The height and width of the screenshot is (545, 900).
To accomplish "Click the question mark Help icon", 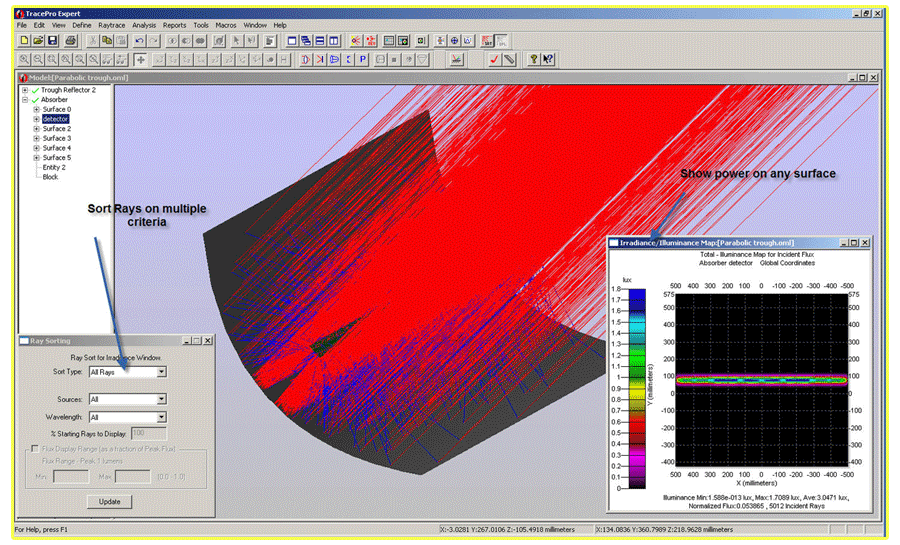I will coord(534,60).
